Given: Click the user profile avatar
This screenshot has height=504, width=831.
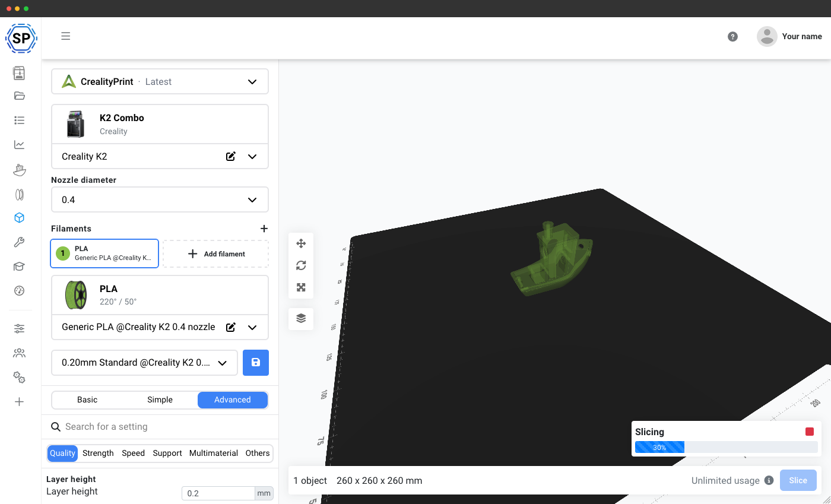Looking at the screenshot, I should tap(767, 37).
